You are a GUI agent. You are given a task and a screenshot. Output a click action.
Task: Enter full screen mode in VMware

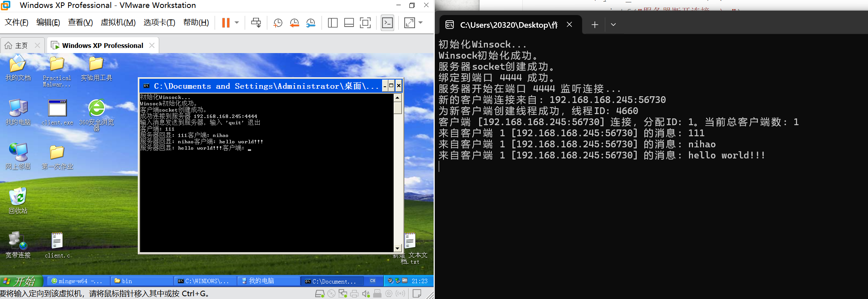click(365, 23)
